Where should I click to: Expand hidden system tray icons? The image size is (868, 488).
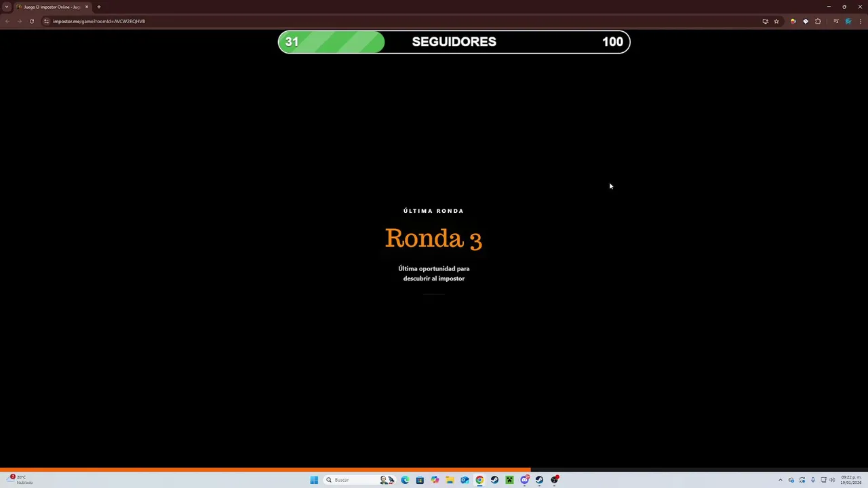pos(780,480)
